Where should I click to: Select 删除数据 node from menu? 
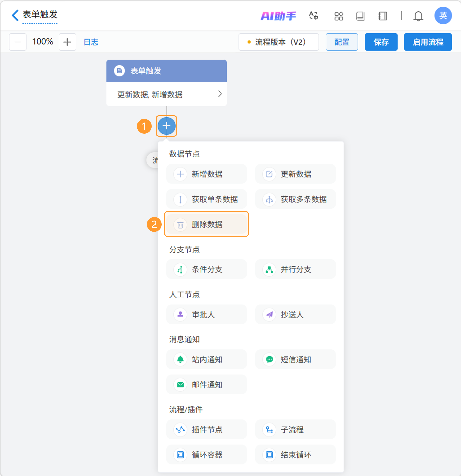click(x=207, y=224)
